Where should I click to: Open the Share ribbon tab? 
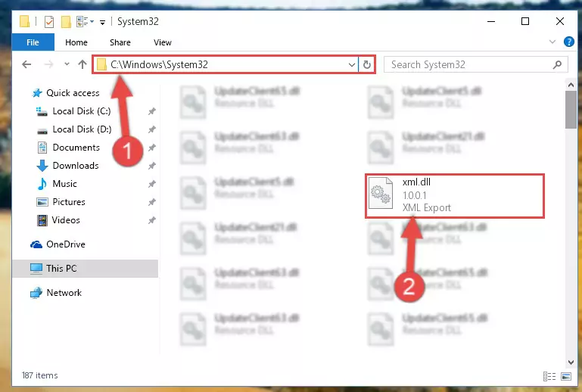[120, 42]
